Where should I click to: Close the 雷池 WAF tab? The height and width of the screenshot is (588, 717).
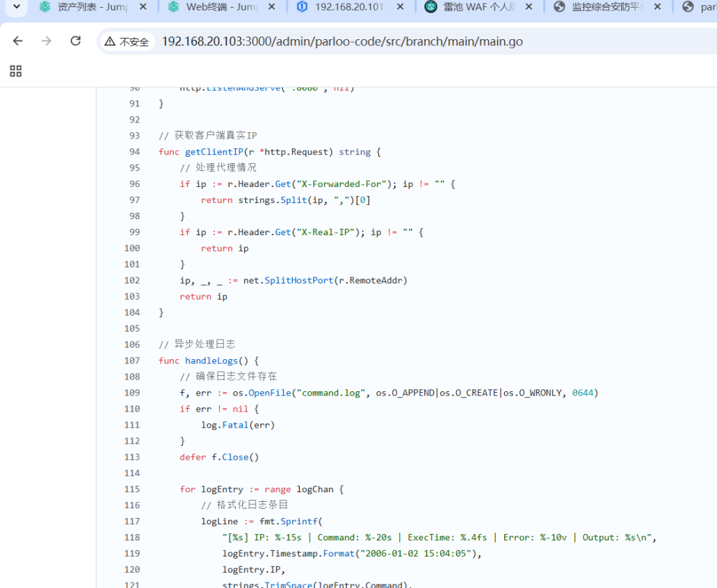tap(529, 7)
